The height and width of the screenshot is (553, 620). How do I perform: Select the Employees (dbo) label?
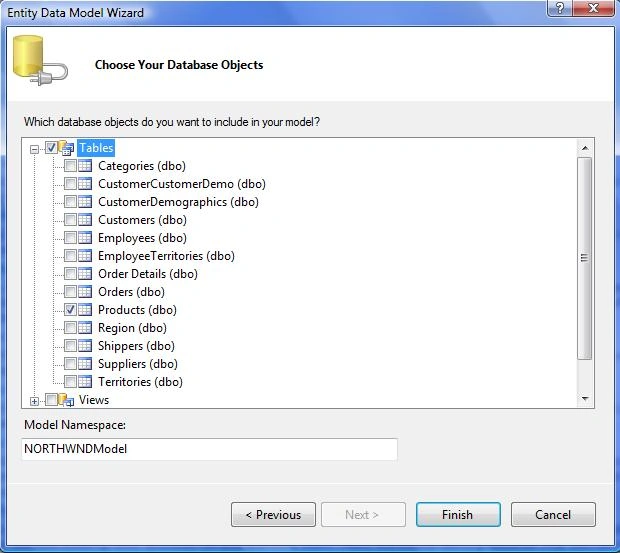[142, 238]
